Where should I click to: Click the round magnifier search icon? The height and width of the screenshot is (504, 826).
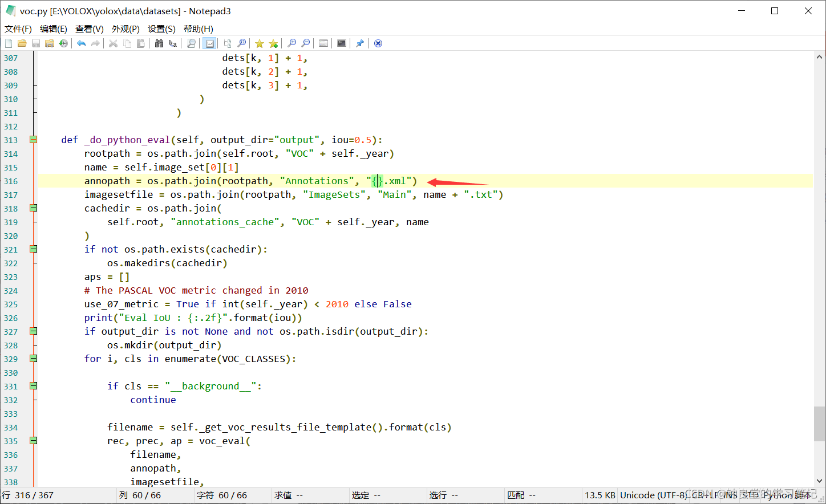(242, 43)
